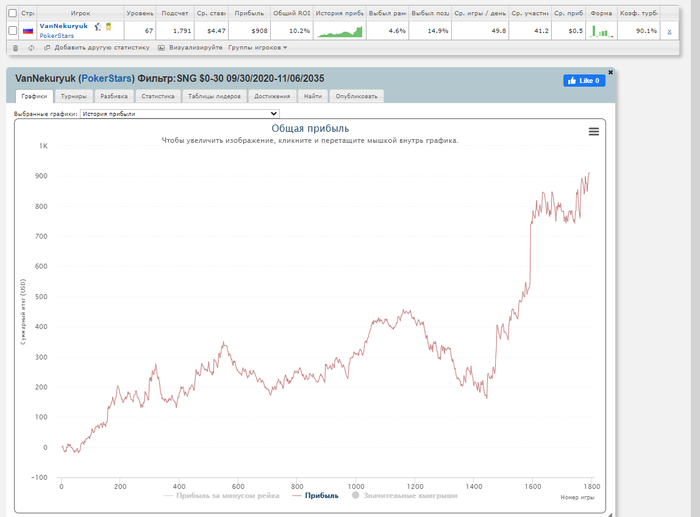Switch to the Графики tab
Image resolution: width=700 pixels, height=517 pixels.
34,96
